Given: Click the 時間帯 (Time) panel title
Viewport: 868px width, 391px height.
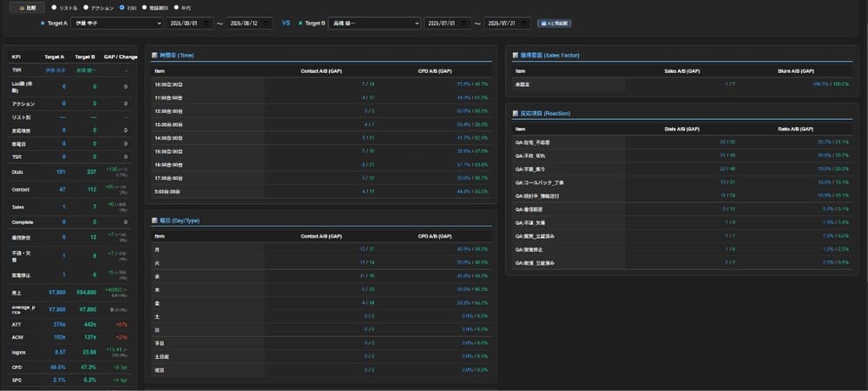Looking at the screenshot, I should pyautogui.click(x=176, y=56).
